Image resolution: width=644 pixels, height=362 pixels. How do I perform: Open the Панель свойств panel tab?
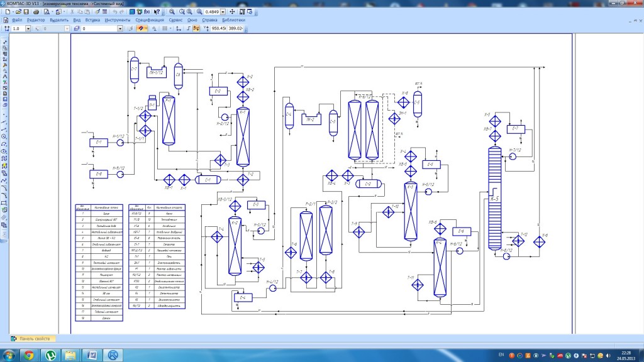point(32,339)
